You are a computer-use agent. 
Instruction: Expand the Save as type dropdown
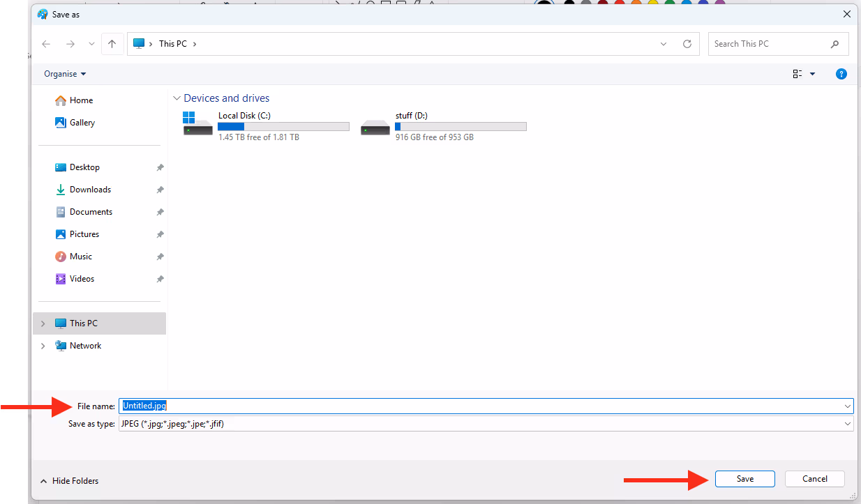click(847, 424)
